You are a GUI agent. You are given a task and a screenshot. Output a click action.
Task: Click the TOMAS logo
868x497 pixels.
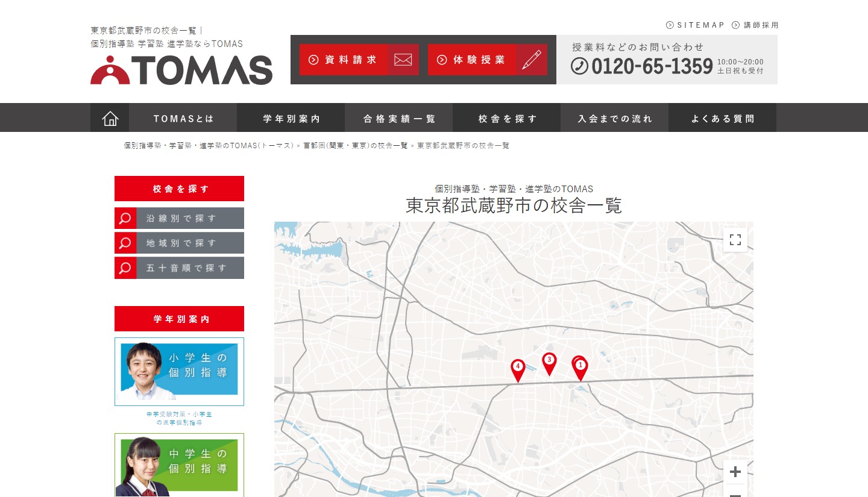point(181,70)
